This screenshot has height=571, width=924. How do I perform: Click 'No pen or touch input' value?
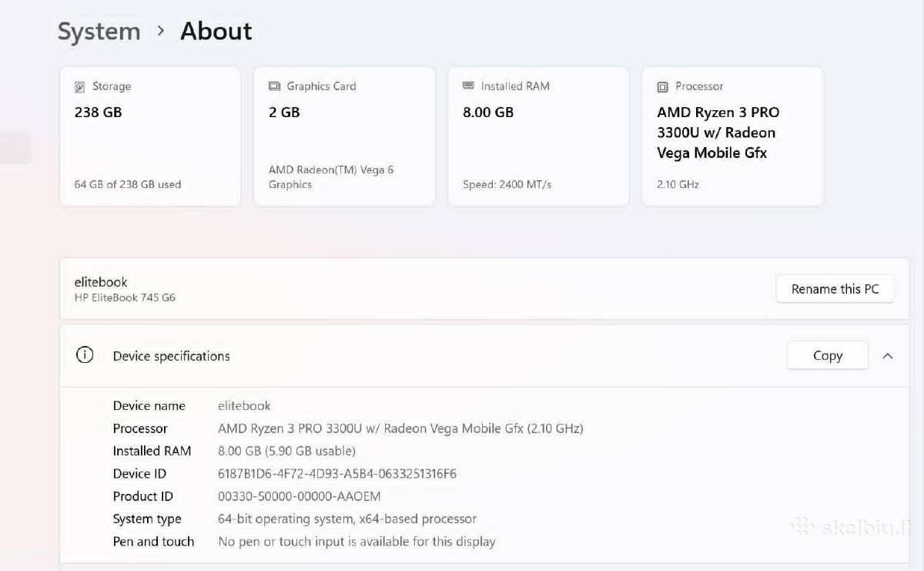(357, 542)
